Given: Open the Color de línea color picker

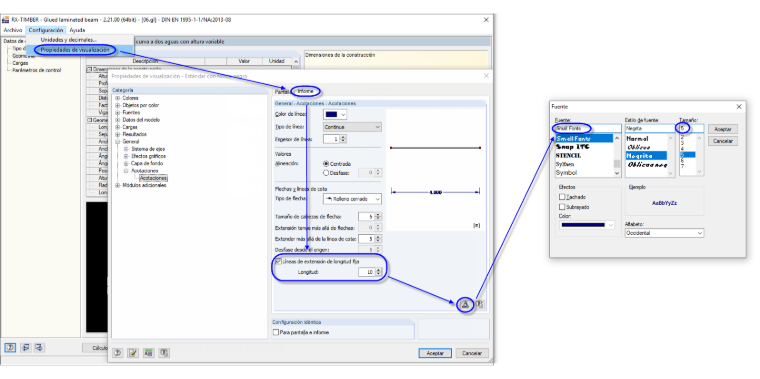Looking at the screenshot, I should pos(335,114).
